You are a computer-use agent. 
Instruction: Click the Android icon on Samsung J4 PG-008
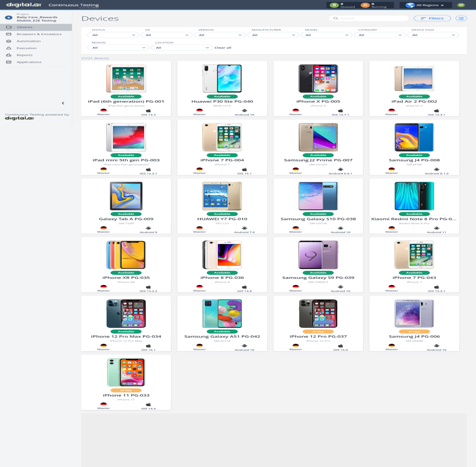[x=436, y=169]
